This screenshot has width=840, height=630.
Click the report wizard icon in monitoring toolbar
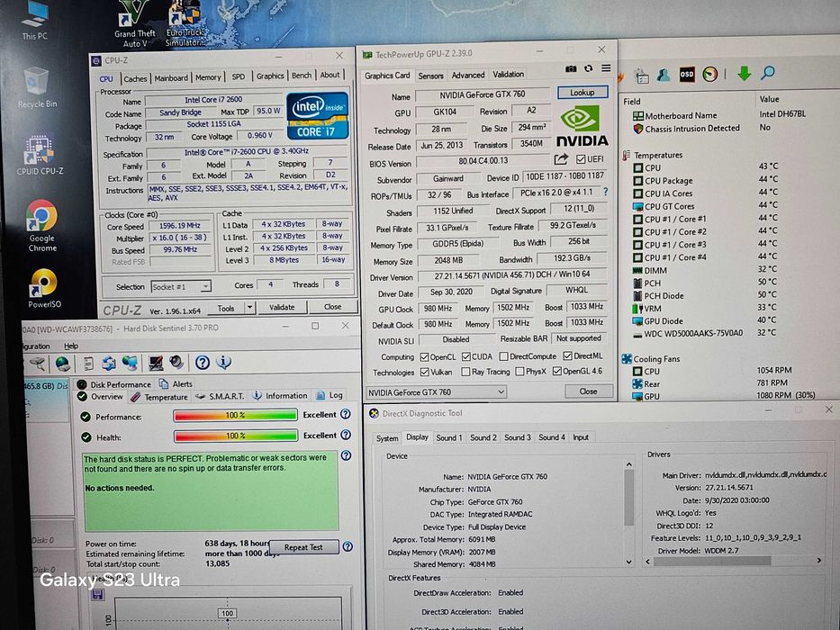[x=641, y=76]
